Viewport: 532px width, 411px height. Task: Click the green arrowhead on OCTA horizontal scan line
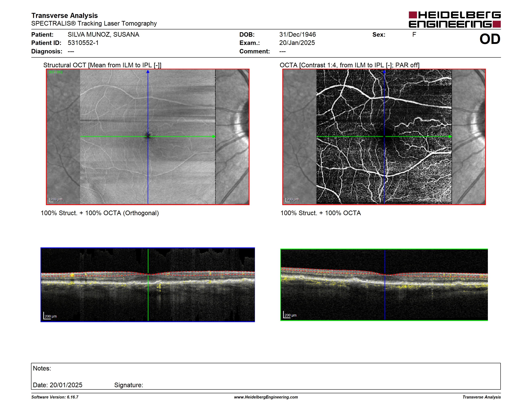coord(450,137)
